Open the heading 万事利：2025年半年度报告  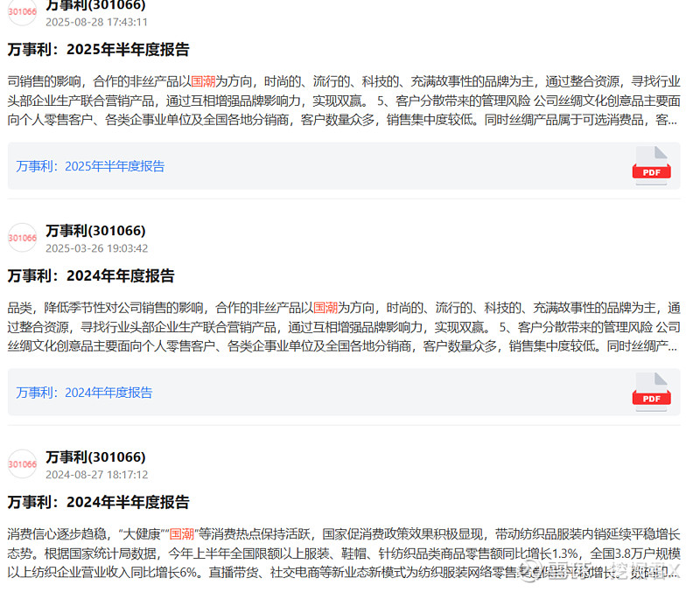coord(99,50)
